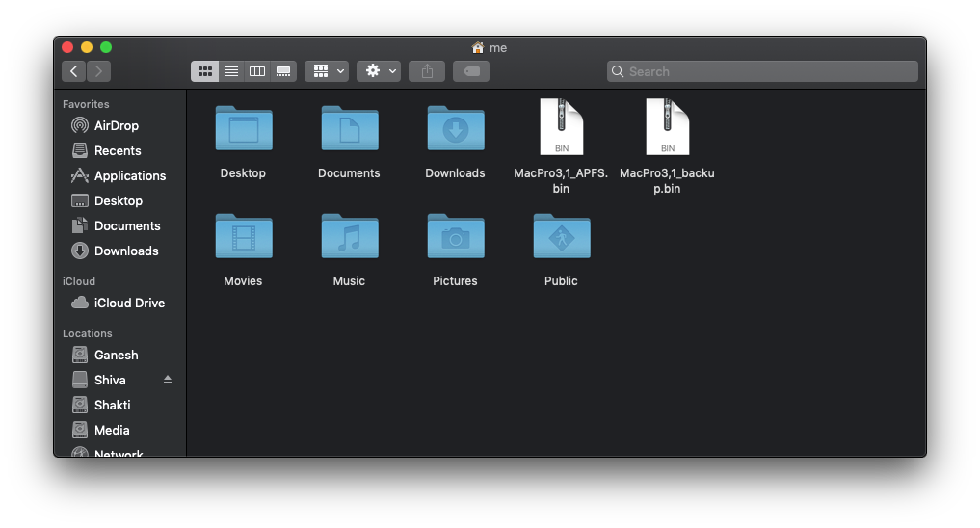Go forward with the right arrow button

click(98, 71)
